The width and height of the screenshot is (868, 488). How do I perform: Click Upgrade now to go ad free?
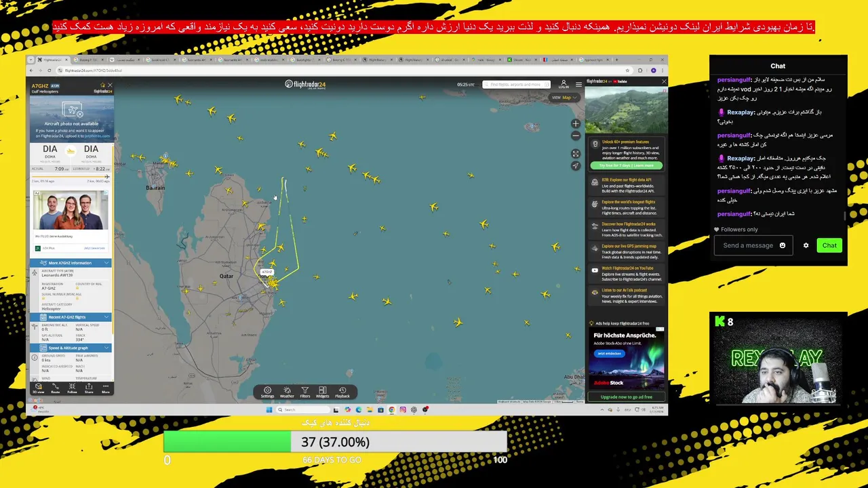626,397
